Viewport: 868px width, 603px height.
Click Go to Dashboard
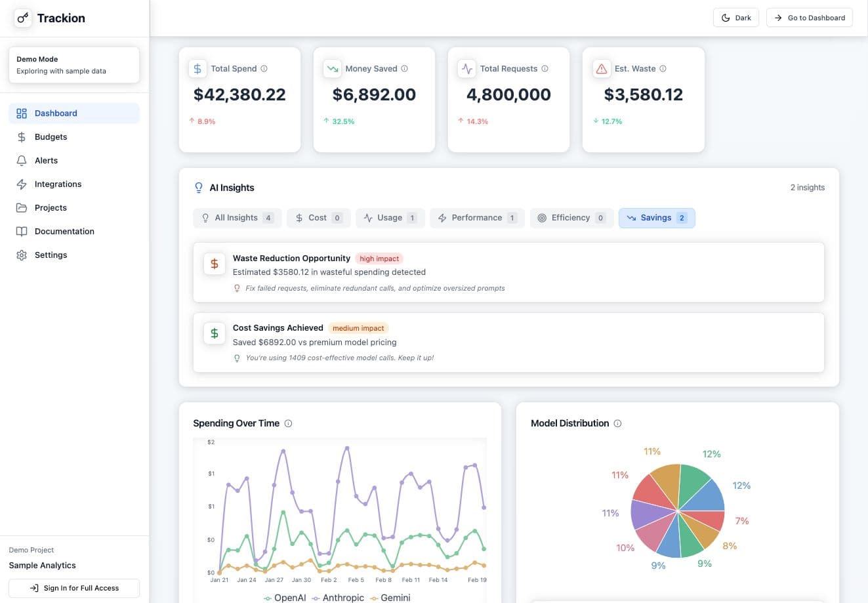[810, 18]
